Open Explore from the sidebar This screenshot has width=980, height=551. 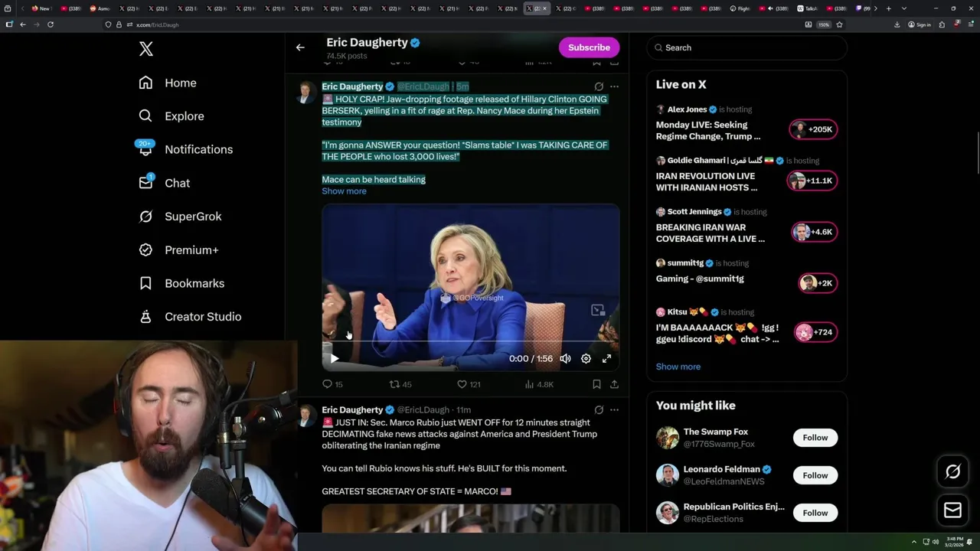coord(171,116)
